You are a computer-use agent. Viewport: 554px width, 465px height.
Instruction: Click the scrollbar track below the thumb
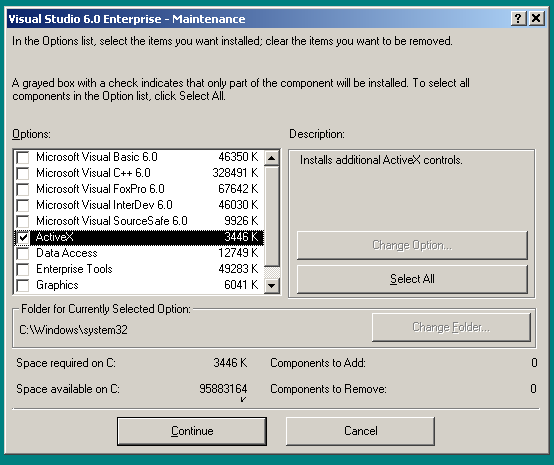point(272,272)
